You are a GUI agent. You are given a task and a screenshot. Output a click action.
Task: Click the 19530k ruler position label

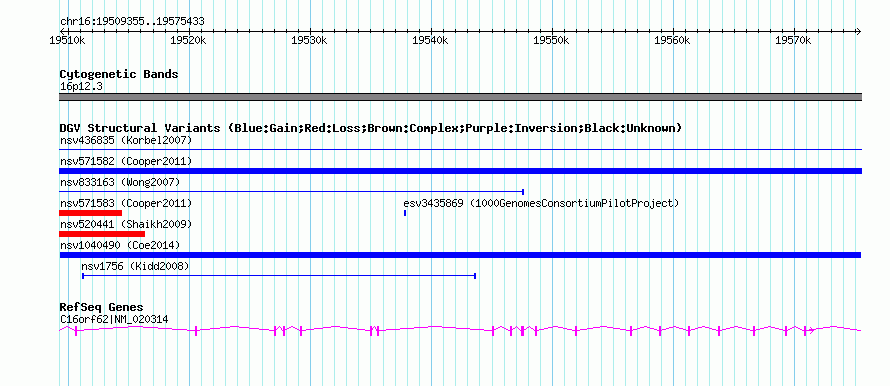[x=309, y=41]
